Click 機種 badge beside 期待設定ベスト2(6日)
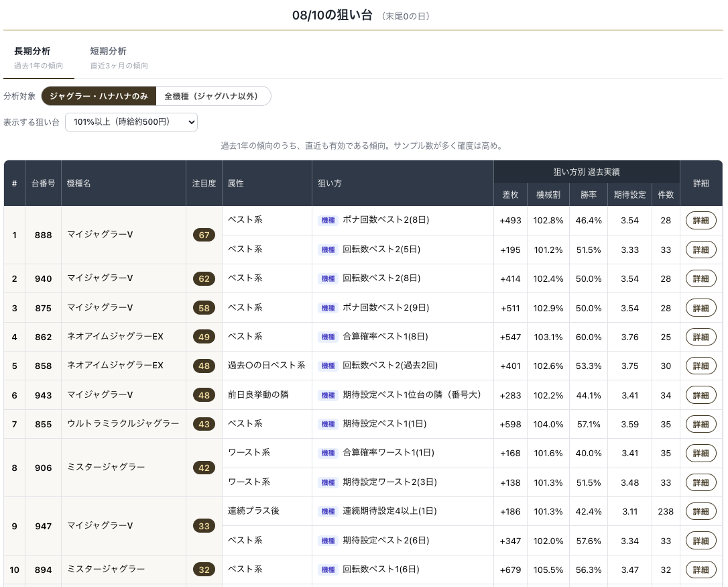This screenshot has width=728, height=587. point(328,541)
